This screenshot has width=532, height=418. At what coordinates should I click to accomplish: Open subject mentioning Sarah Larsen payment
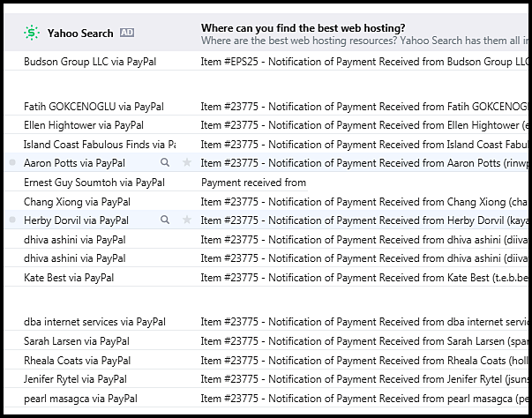tap(364, 341)
